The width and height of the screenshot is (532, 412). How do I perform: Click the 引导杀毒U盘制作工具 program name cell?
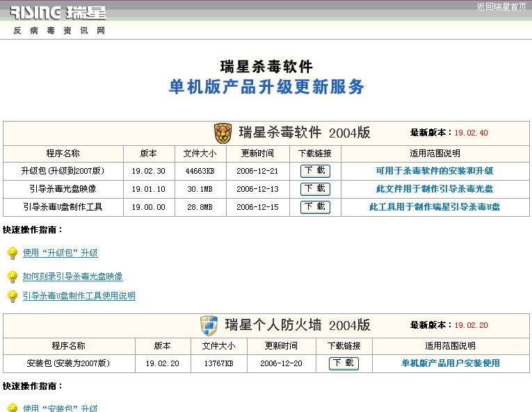63,207
